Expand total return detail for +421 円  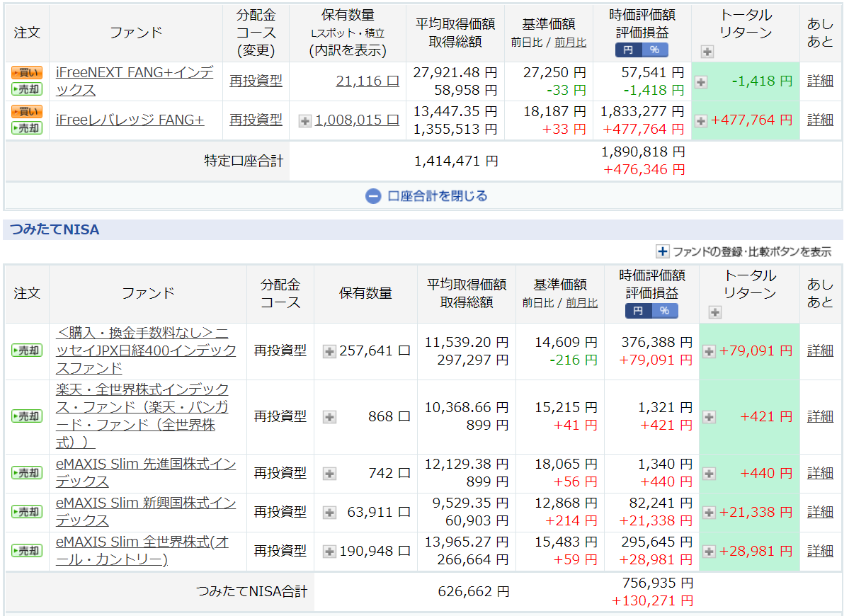(709, 417)
